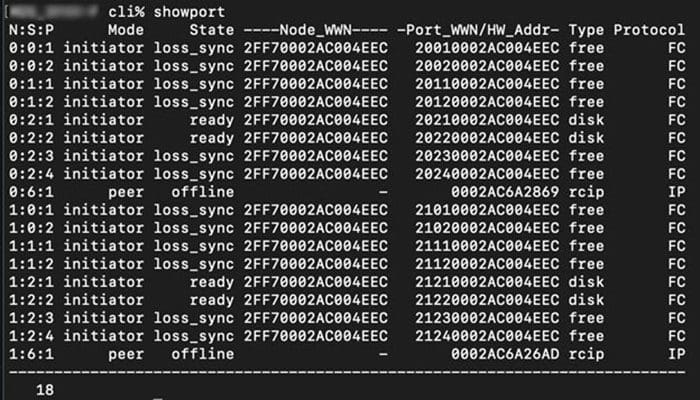Click Port WWN 21120002AC004EEC
700x400 pixels.
pos(487,264)
